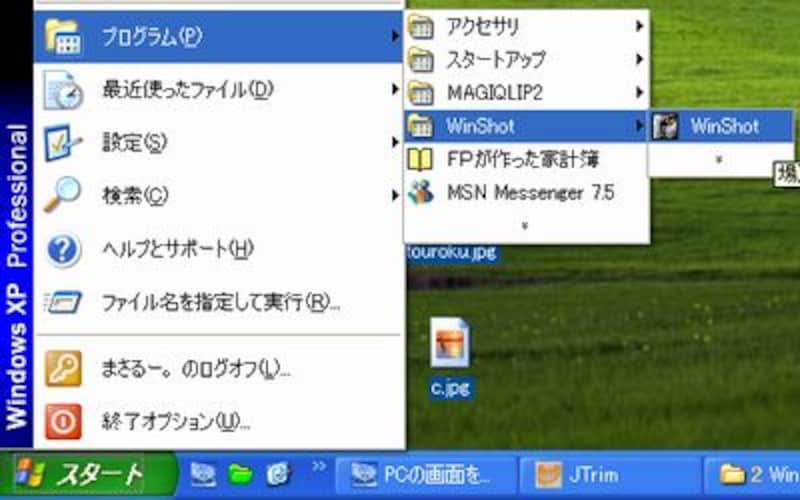Click the MSN Messenger icon
The image size is (800, 500).
(421, 192)
